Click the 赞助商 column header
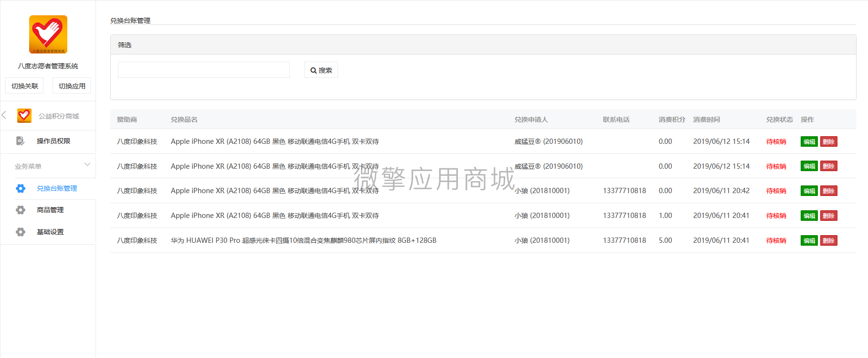 click(127, 119)
